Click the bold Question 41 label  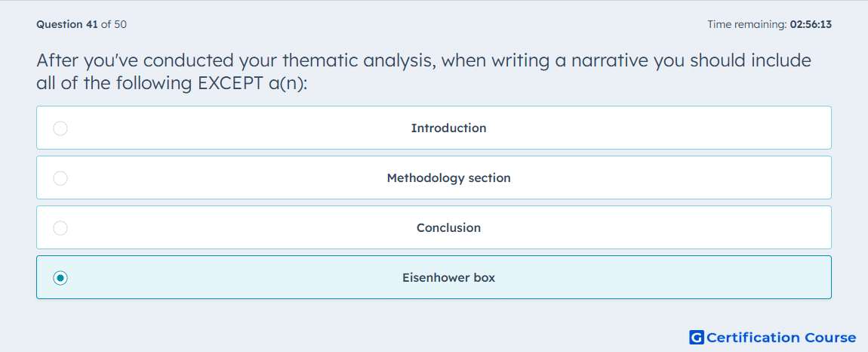tap(67, 24)
